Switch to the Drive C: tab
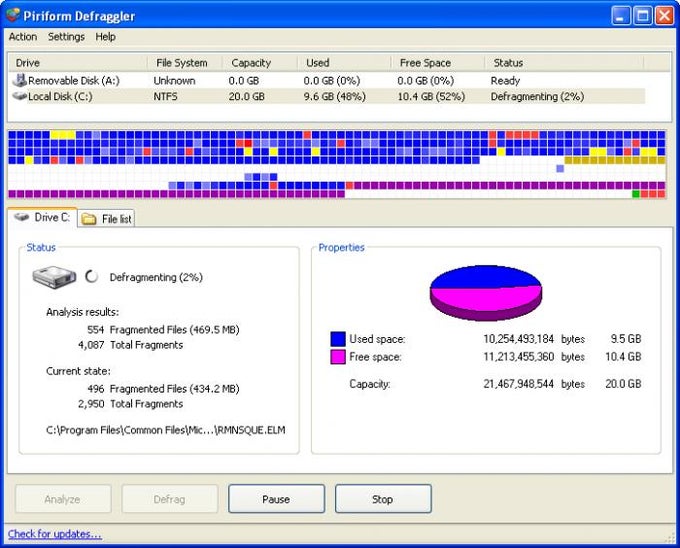 [x=42, y=217]
